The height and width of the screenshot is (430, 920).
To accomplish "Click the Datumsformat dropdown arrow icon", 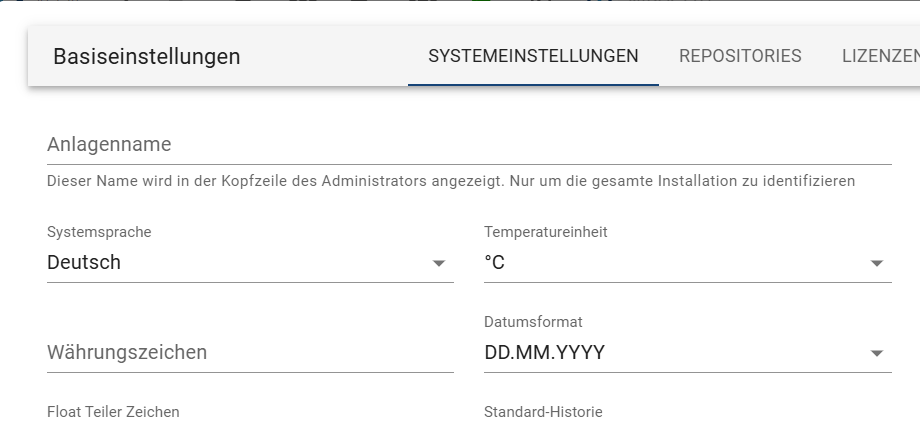I will [876, 354].
